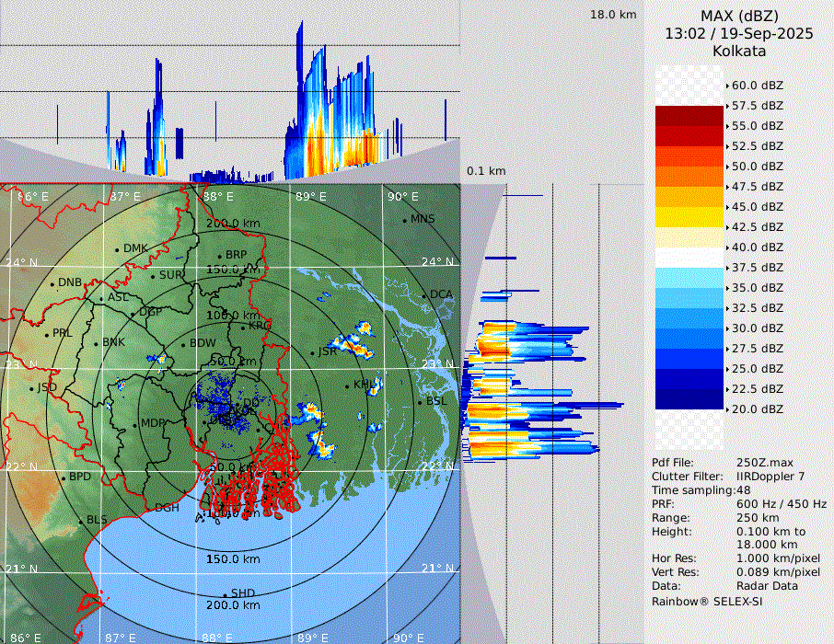Click the MNS station marker on the map
Image resolution: width=834 pixels, height=644 pixels.
(x=405, y=220)
